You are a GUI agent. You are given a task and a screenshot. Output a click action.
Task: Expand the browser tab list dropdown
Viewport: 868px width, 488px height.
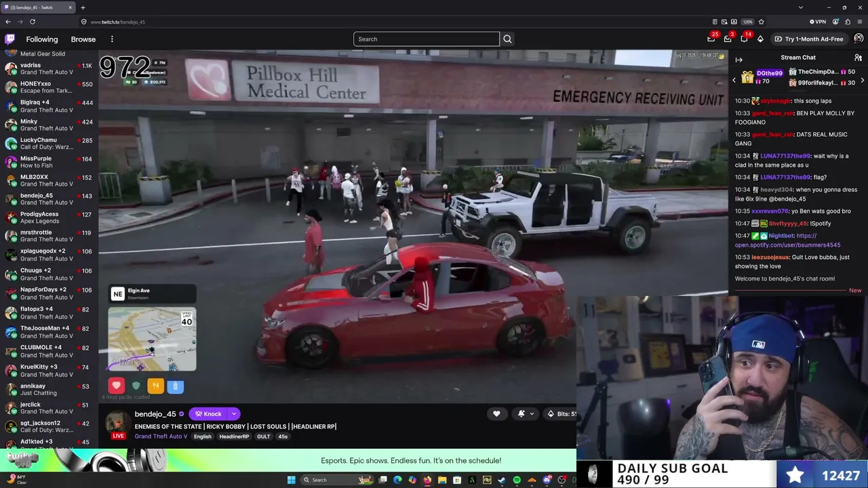click(x=801, y=7)
